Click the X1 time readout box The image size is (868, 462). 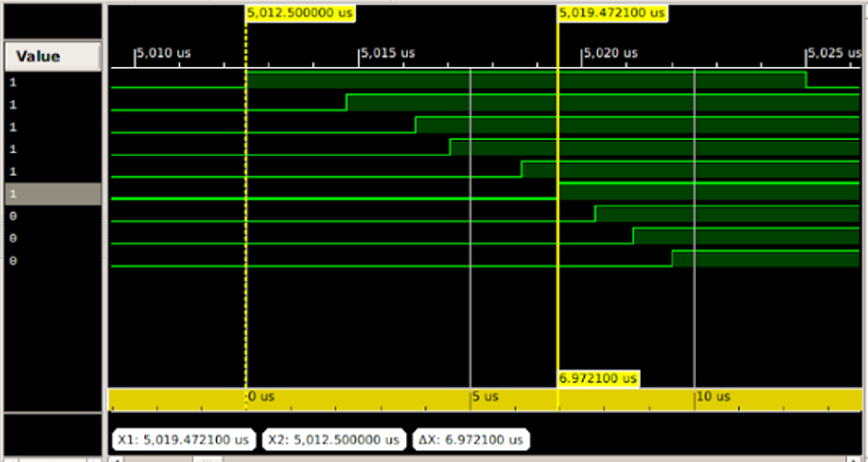click(185, 439)
